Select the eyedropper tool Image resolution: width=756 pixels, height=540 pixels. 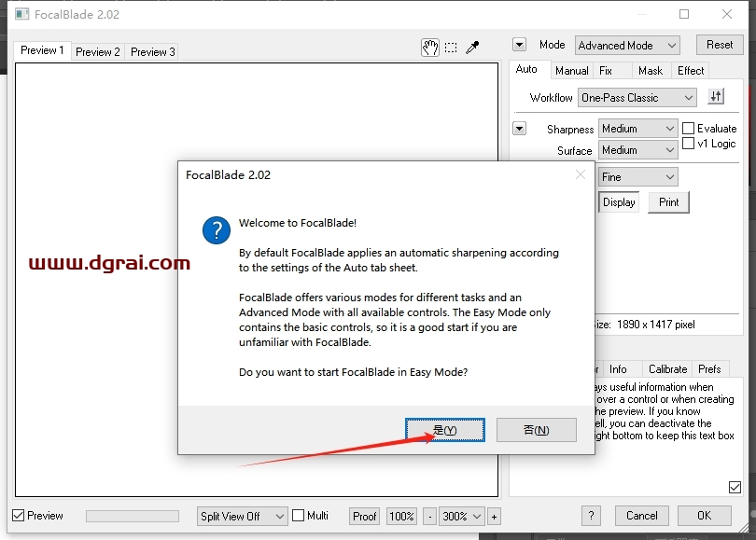point(472,48)
